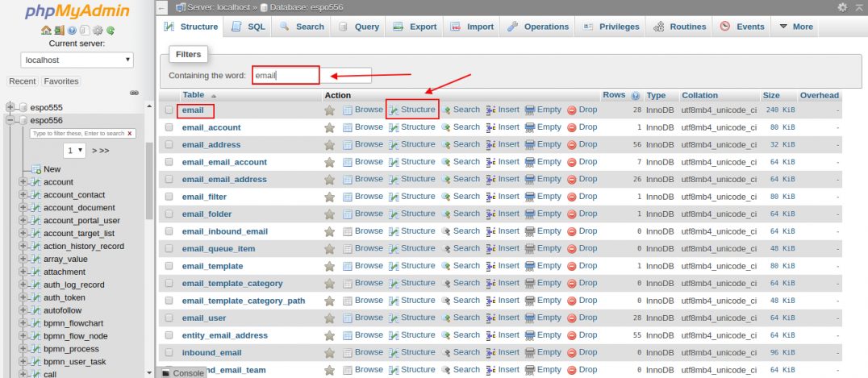This screenshot has height=378, width=868.
Task: Tick the checkbox for email_user row
Action: click(169, 318)
